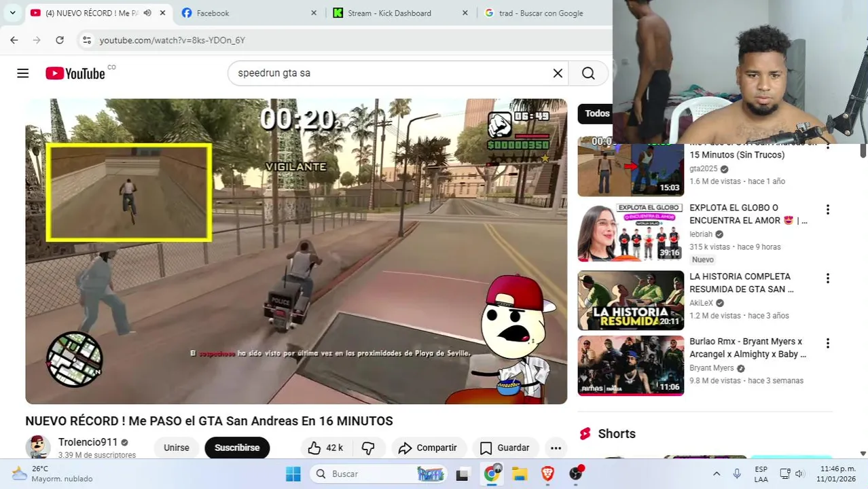Go back with the browser back arrow
Image resolution: width=868 pixels, height=489 pixels.
(14, 40)
